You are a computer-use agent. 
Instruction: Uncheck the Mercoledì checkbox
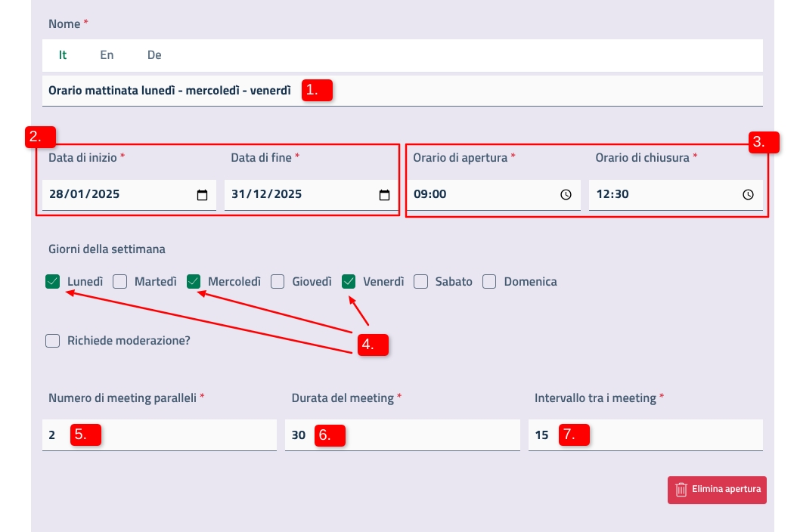point(194,282)
